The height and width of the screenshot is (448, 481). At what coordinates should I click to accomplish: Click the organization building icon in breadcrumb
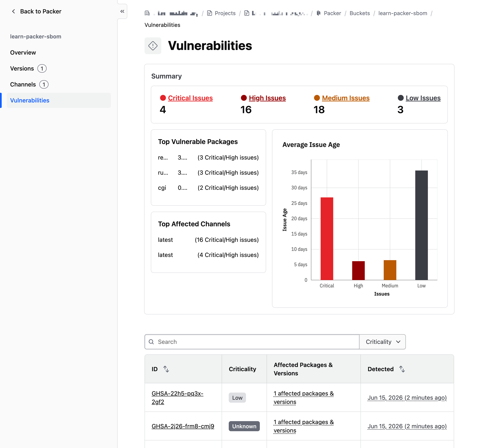click(147, 13)
